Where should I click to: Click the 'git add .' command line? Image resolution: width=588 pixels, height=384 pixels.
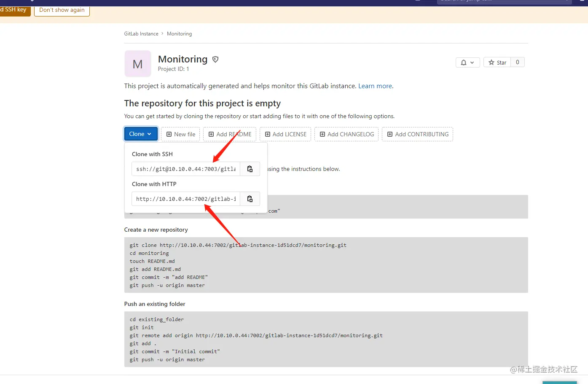(143, 343)
